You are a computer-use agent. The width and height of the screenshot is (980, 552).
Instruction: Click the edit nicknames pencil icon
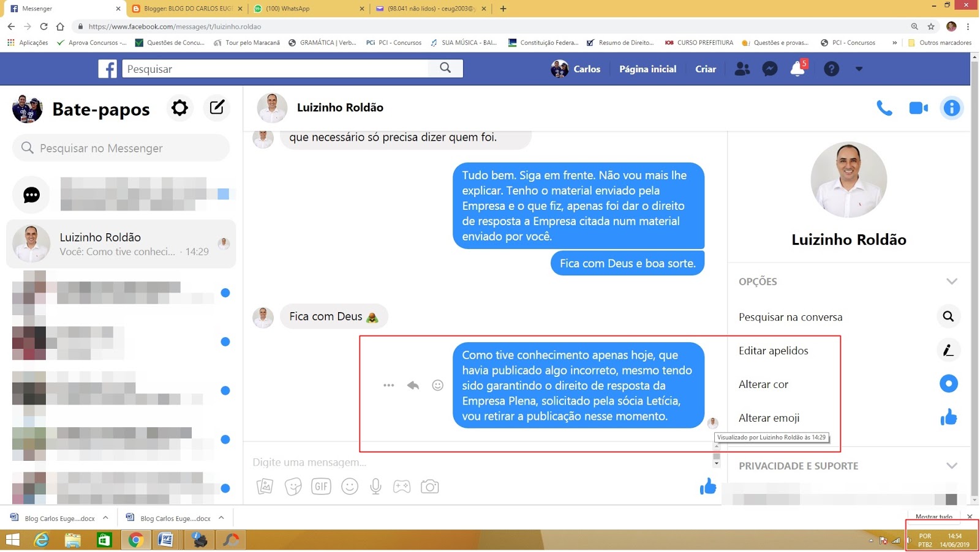pyautogui.click(x=948, y=351)
